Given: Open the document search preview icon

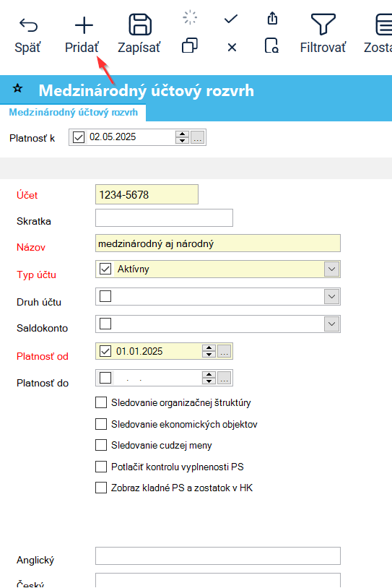Looking at the screenshot, I should coord(271,46).
